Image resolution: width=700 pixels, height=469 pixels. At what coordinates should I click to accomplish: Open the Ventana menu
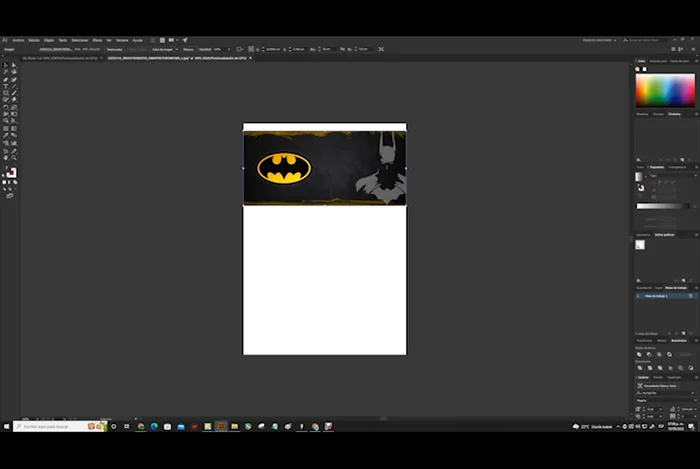(x=121, y=40)
